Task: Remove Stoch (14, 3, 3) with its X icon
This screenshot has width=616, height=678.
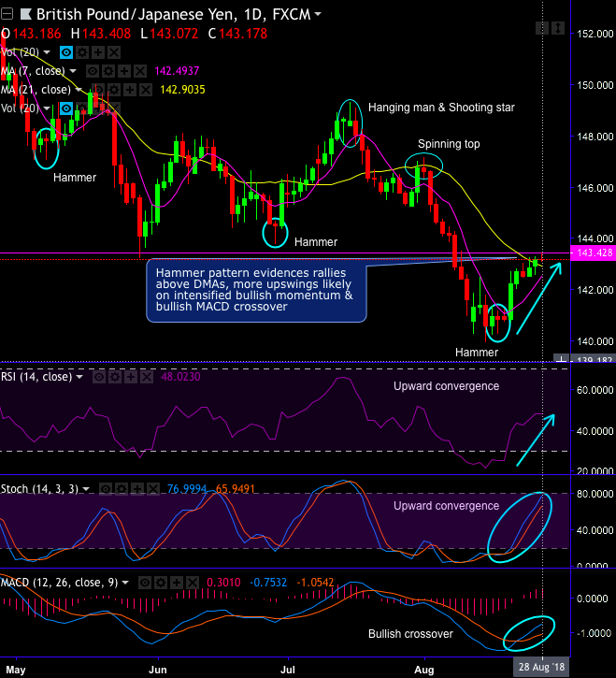Action: 153,489
